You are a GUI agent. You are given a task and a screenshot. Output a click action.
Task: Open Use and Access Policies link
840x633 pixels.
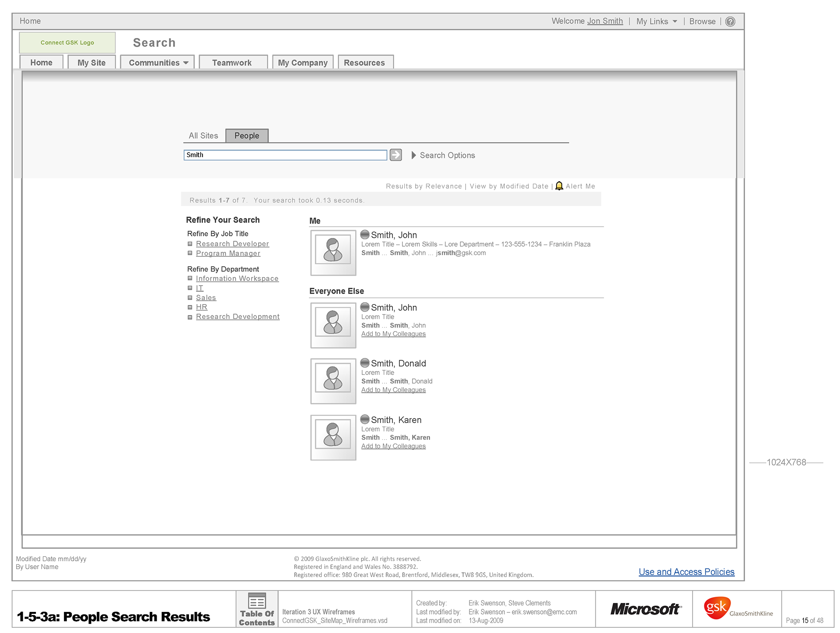[x=686, y=572]
